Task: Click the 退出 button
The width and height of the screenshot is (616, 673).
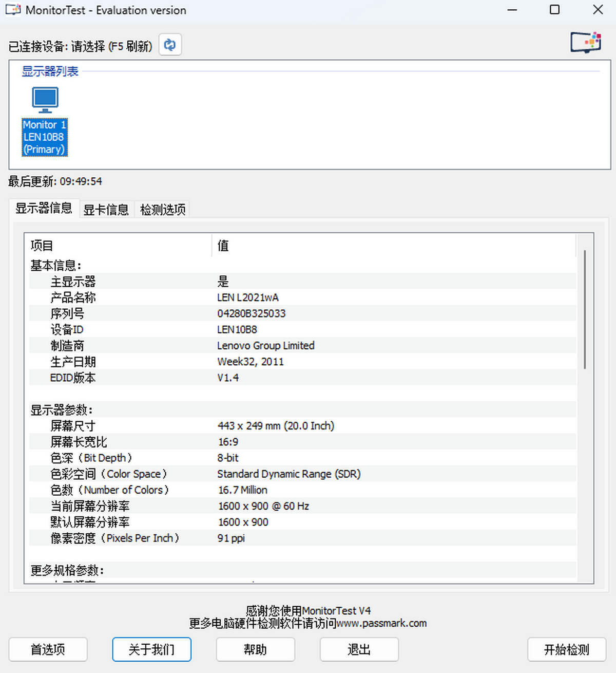Action: click(x=359, y=650)
